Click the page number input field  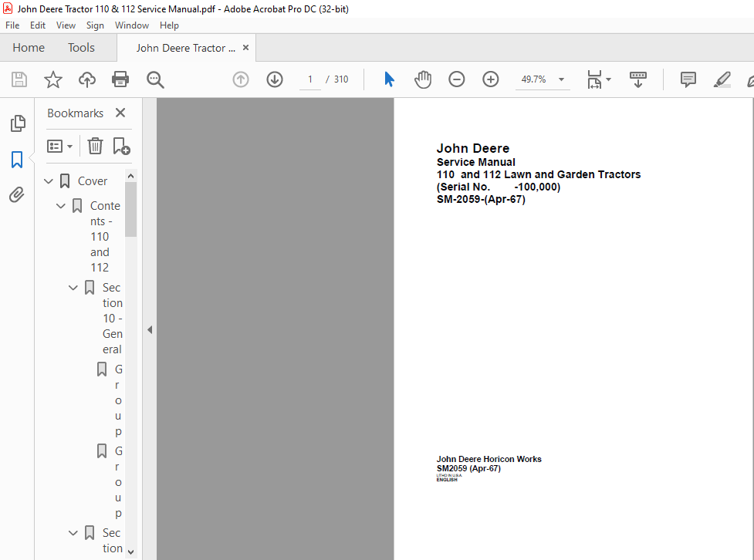point(310,79)
